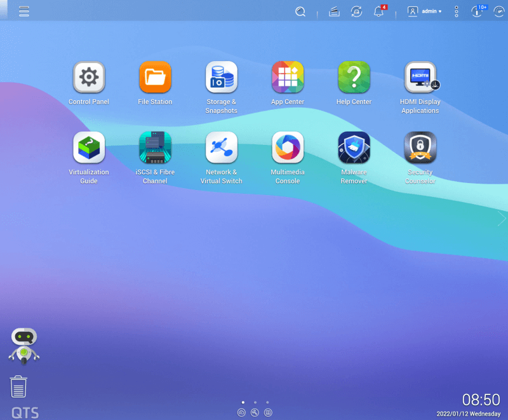Image resolution: width=508 pixels, height=420 pixels.
Task: Open the Recycle Bin
Action: tap(18, 386)
